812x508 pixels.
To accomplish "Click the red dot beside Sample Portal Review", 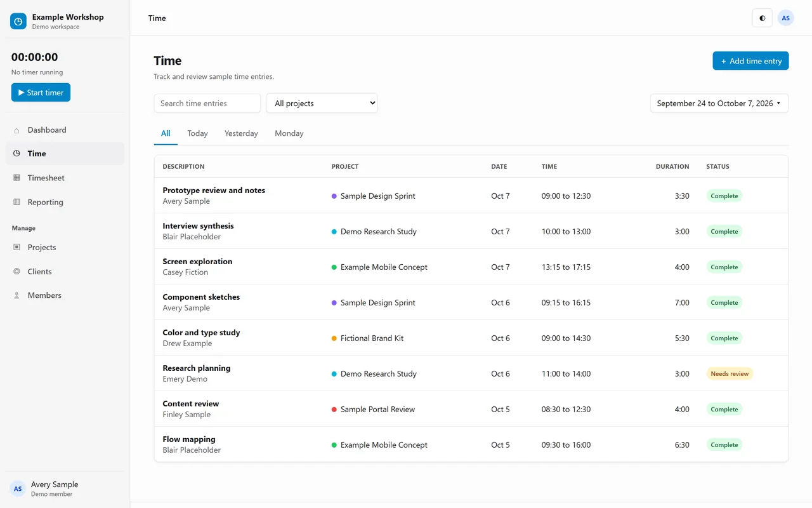I will click(334, 410).
